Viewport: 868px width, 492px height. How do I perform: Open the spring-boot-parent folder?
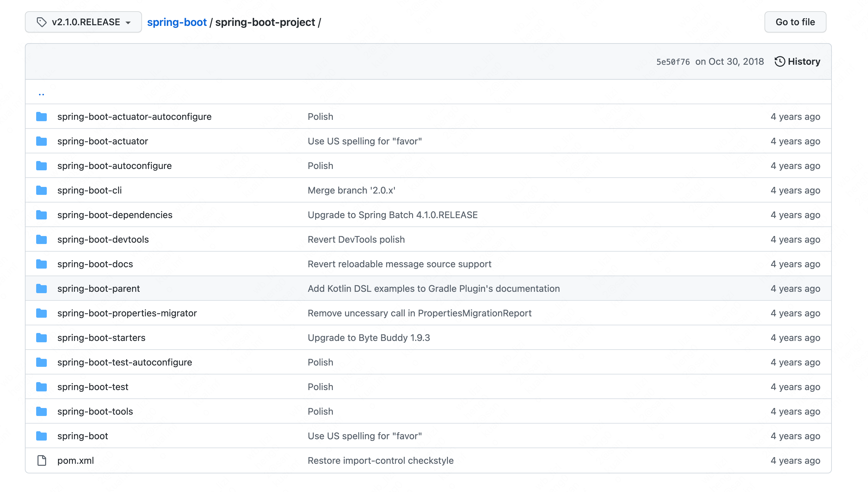pyautogui.click(x=99, y=288)
